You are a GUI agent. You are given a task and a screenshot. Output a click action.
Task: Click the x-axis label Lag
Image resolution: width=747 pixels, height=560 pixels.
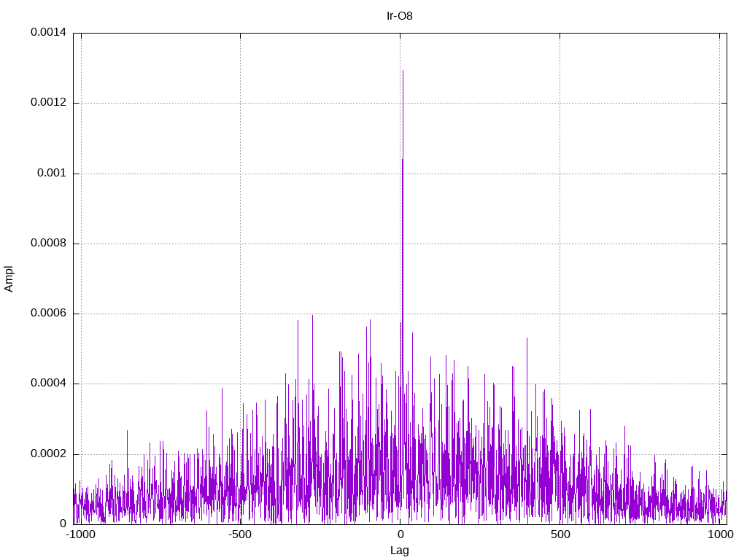(x=399, y=551)
